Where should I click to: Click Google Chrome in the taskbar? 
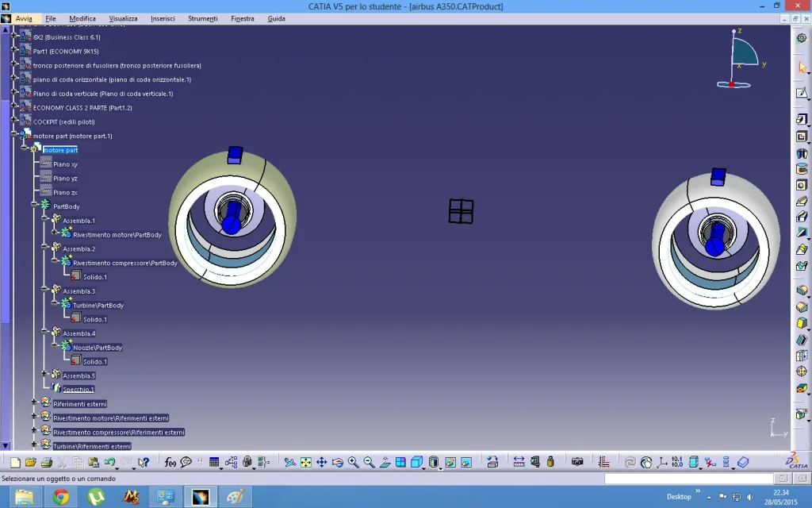60,497
